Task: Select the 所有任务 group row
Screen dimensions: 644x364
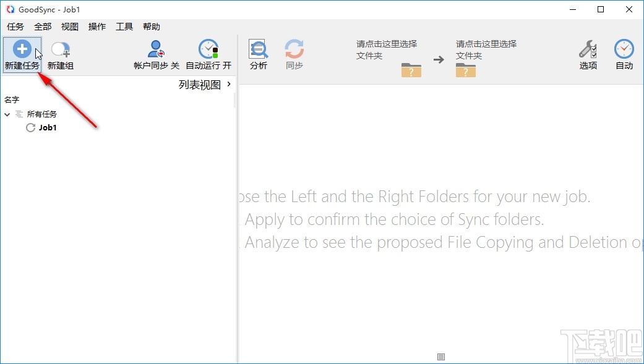Action: tap(41, 114)
